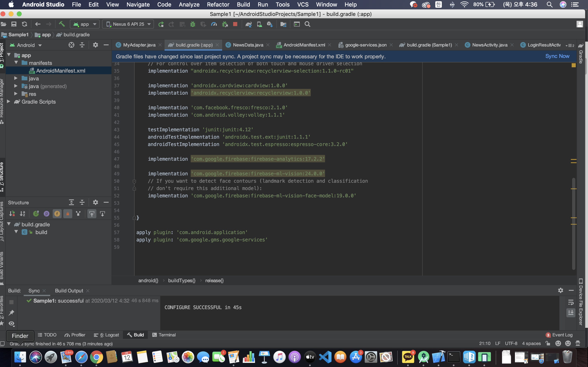Click the Sync Now link

(557, 56)
